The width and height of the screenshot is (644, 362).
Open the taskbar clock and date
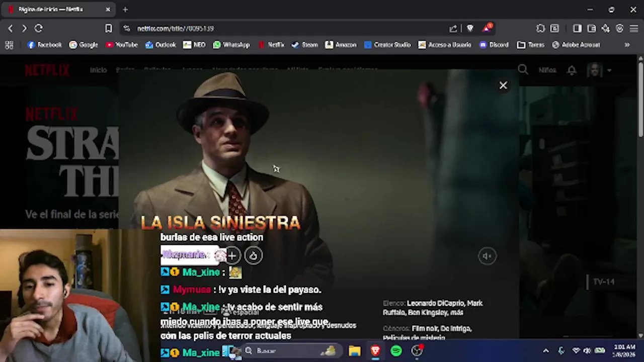[x=624, y=351]
